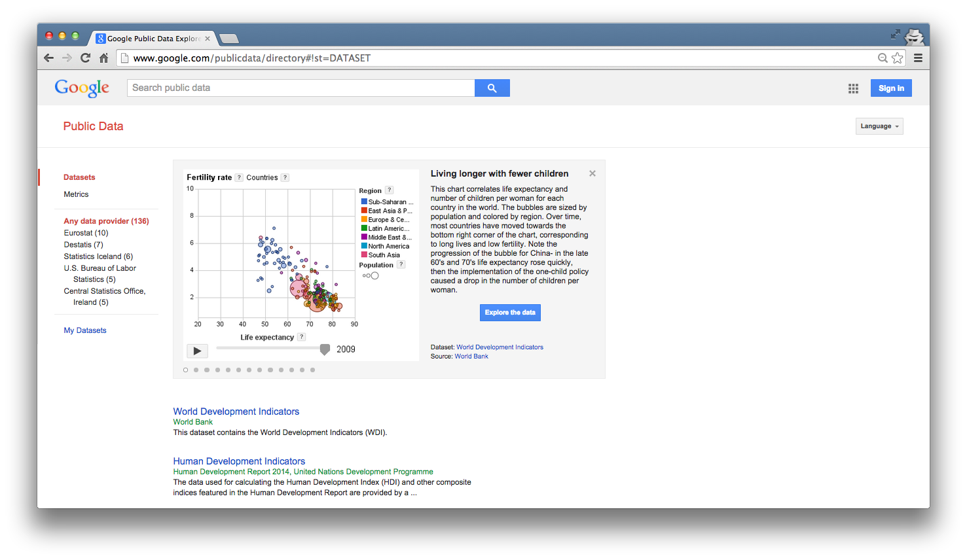This screenshot has width=967, height=560.
Task: Select the last carousel dot indicator
Action: click(312, 370)
